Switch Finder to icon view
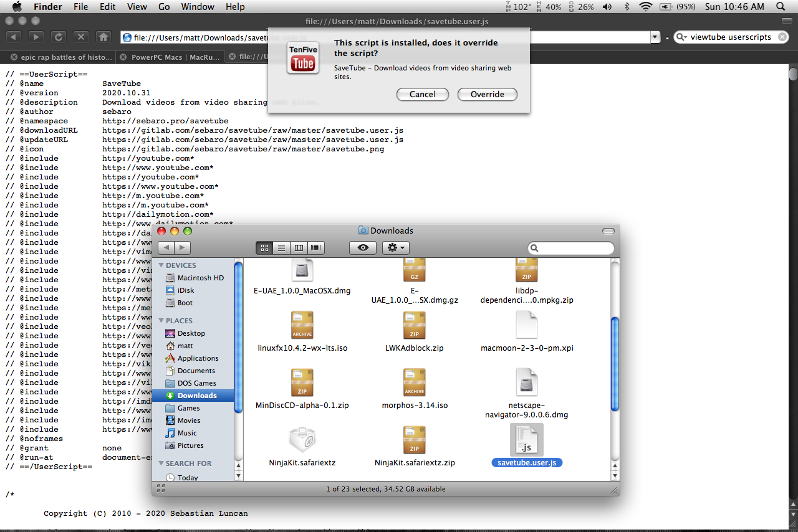 coord(264,248)
